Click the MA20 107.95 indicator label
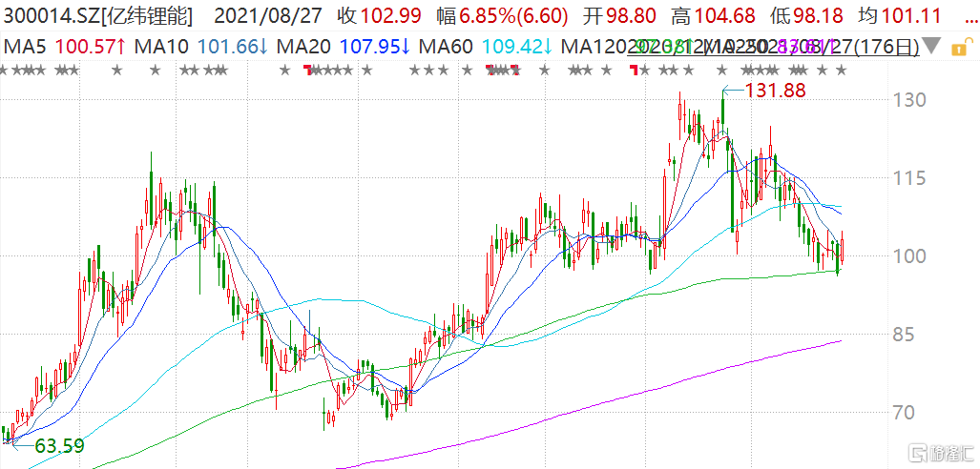The height and width of the screenshot is (469, 980). point(344,46)
